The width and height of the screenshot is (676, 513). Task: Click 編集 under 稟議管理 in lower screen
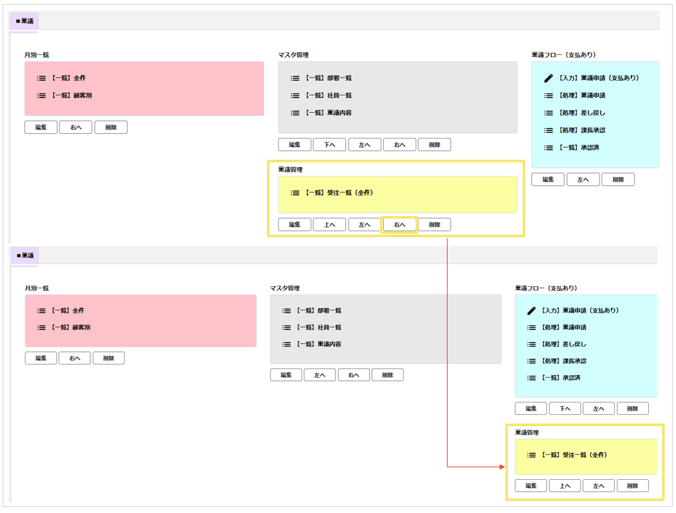point(531,486)
